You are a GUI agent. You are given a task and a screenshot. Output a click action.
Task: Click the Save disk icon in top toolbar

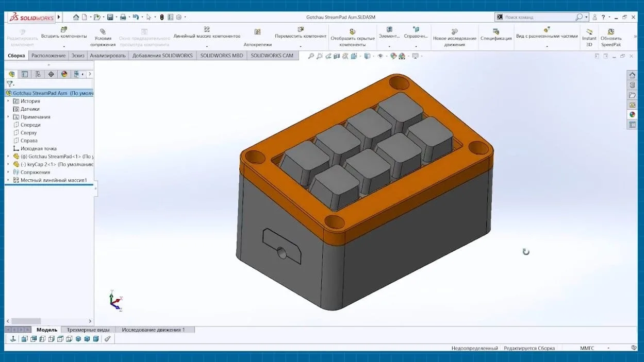tap(110, 17)
